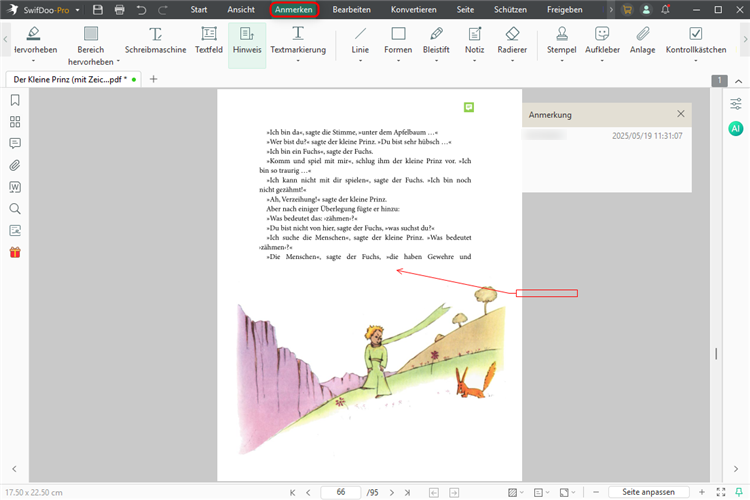Expand the Kontrollkästchen dropdown arrow
The height and width of the screenshot is (500, 750).
coord(696,61)
